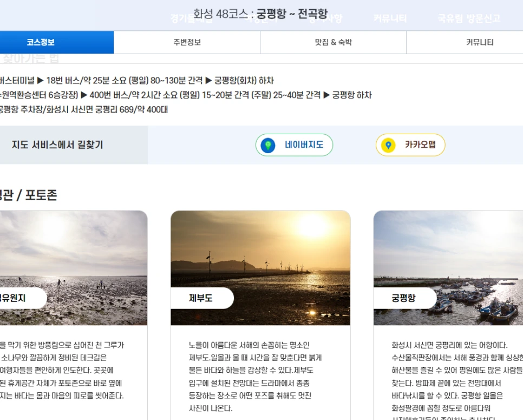The height and width of the screenshot is (420, 523).
Task: Click the 커뮤니티 item in the header bar
Action: point(389,17)
